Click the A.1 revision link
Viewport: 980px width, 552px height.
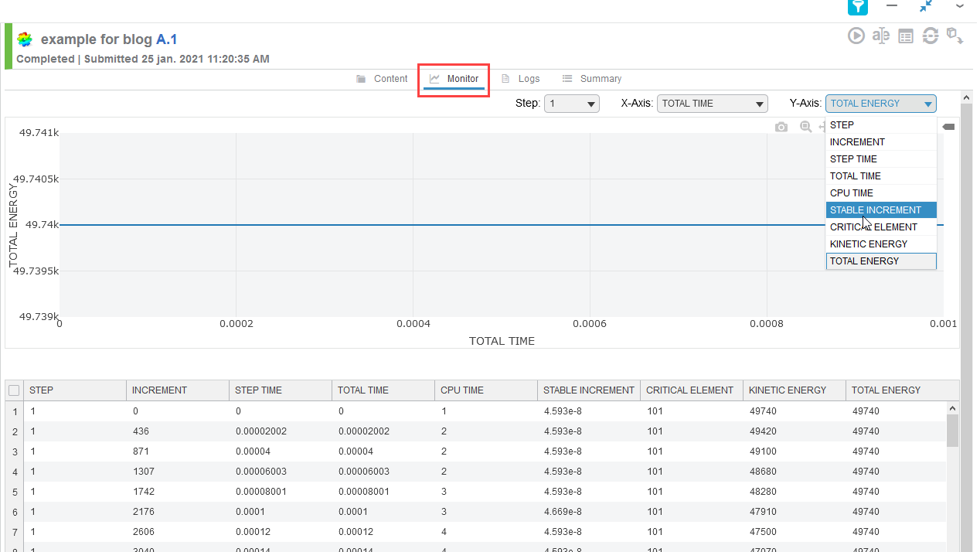[167, 39]
